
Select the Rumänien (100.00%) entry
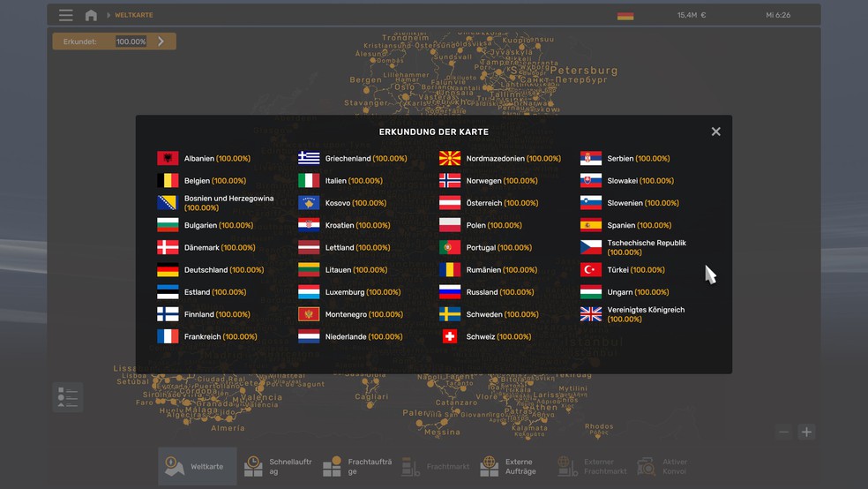tap(489, 270)
